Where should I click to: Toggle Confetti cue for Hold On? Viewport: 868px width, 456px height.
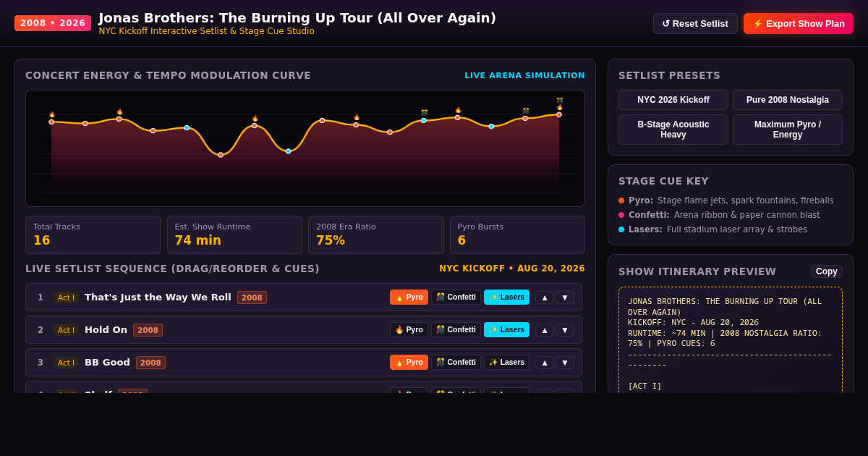tap(456, 330)
